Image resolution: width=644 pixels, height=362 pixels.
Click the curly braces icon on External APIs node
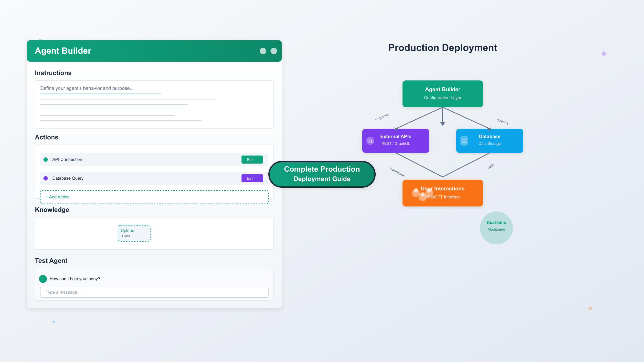coord(370,141)
